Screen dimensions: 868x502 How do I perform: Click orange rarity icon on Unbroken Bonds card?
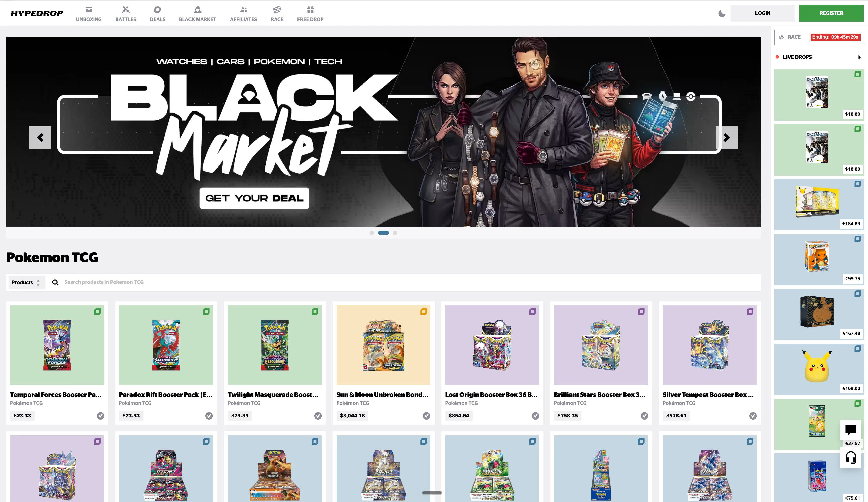point(423,312)
